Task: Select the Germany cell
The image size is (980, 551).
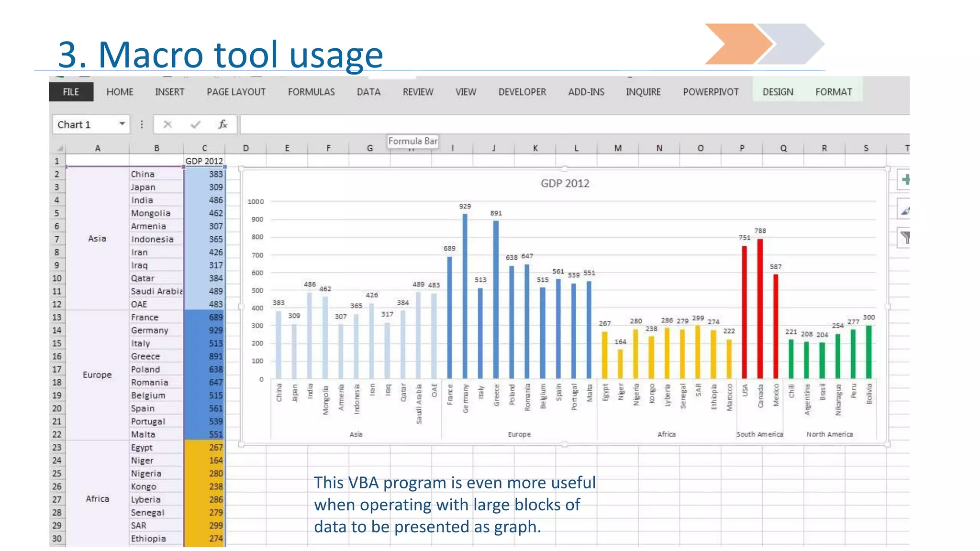Action: point(156,331)
